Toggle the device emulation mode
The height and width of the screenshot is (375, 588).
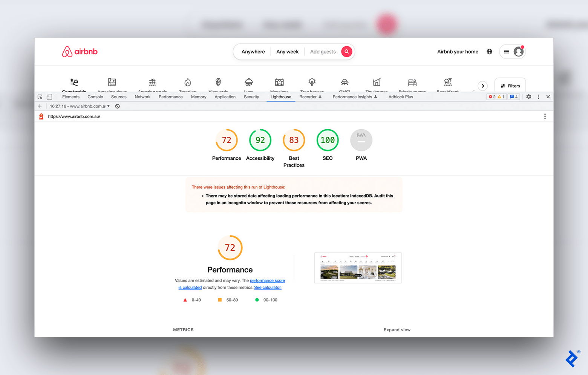(x=49, y=96)
